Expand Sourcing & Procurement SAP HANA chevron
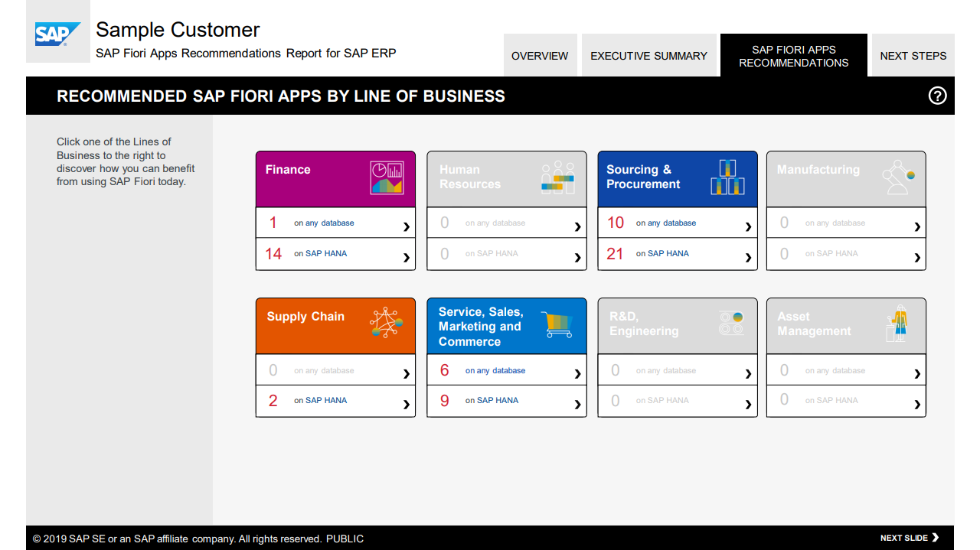Image resolution: width=980 pixels, height=550 pixels. point(748,258)
